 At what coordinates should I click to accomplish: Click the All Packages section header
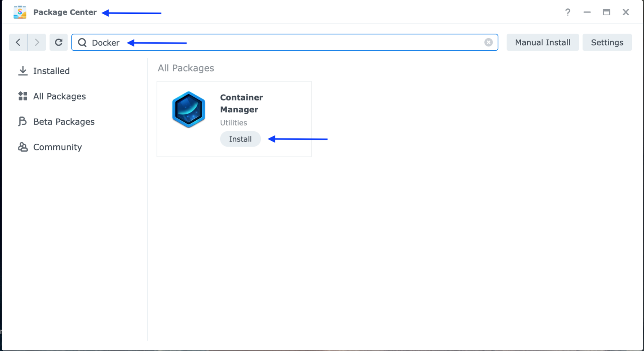point(186,68)
